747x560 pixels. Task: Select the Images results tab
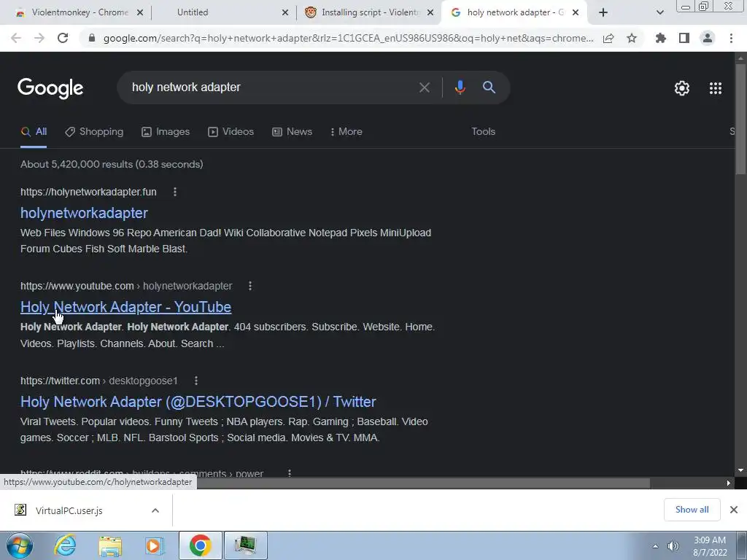point(166,131)
